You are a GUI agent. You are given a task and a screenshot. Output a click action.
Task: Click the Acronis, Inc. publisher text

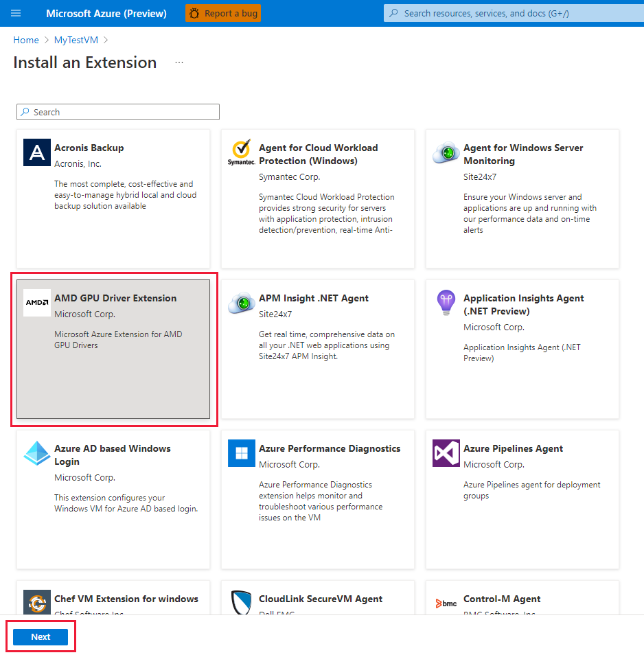click(78, 163)
